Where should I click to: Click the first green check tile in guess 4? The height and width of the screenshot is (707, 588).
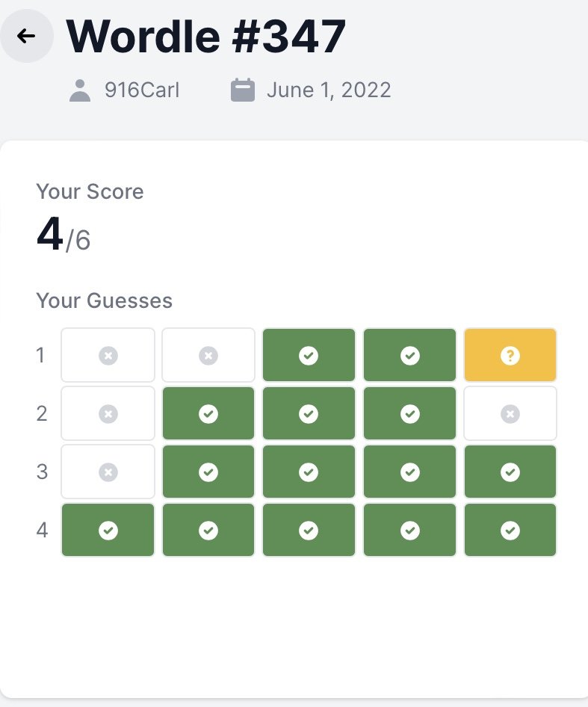[108, 531]
